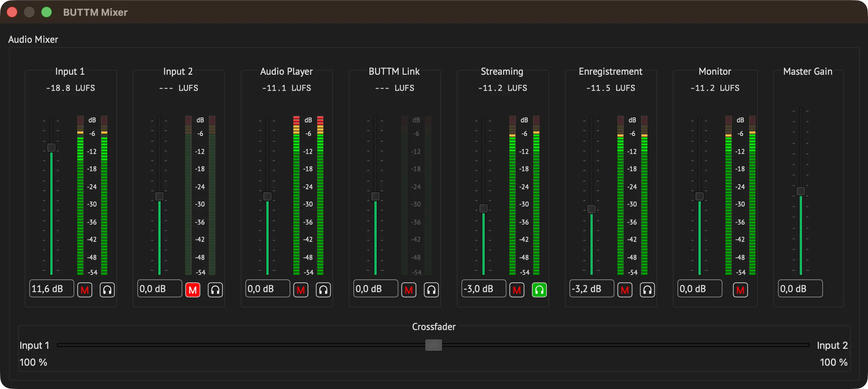Click the Master Gain value field
Viewport: 868px width, 389px height.
[800, 288]
